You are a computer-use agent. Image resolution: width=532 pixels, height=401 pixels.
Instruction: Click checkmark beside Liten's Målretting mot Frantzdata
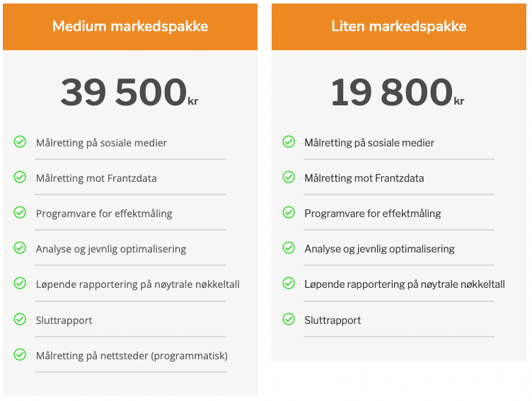click(x=289, y=177)
